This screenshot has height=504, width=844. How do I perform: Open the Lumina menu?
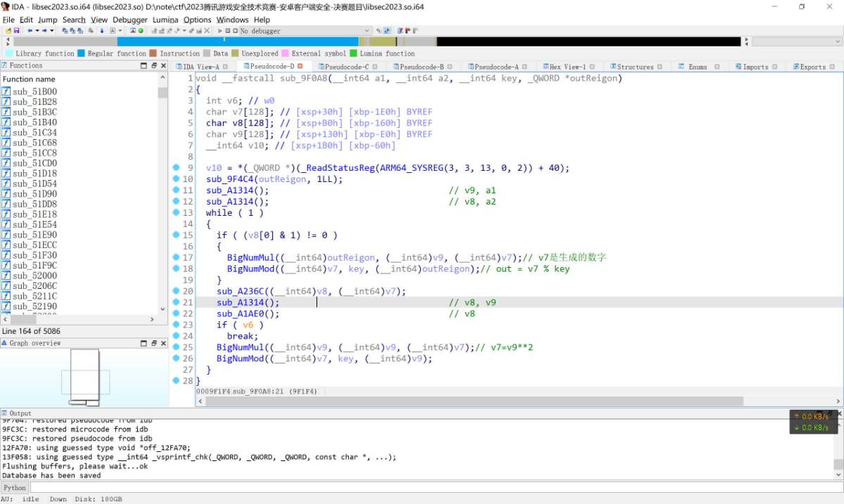coord(165,20)
